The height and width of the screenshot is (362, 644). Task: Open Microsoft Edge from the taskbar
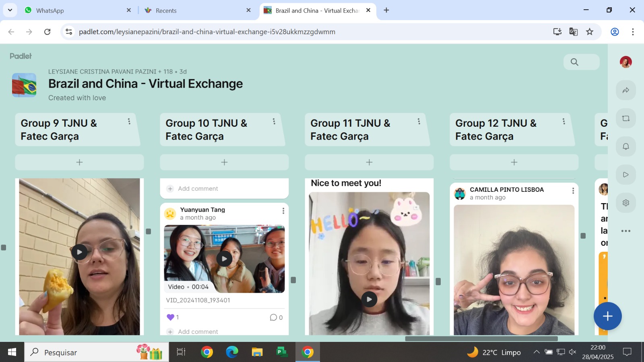point(232,352)
